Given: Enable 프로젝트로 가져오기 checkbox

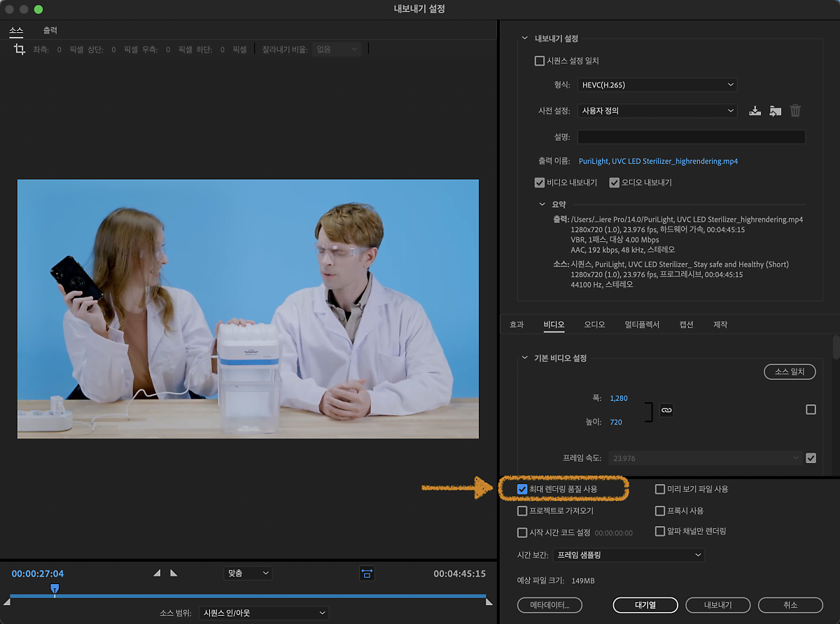Looking at the screenshot, I should [522, 511].
